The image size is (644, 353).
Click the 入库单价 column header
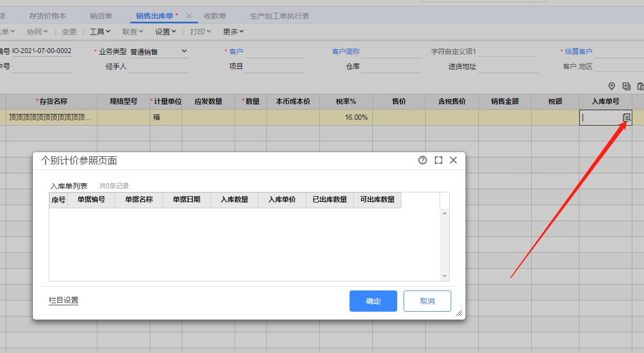click(x=282, y=200)
